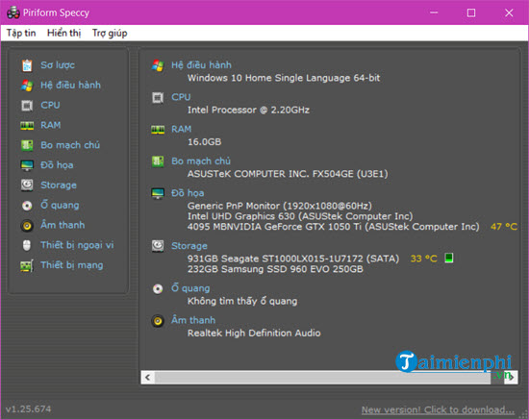Click the horizontal scrollbar left arrow

point(148,377)
